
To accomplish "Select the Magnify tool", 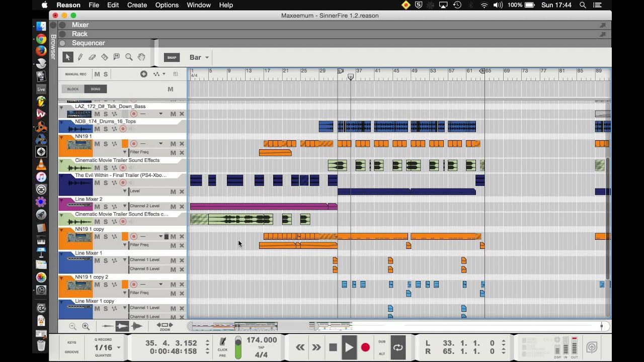I will (129, 57).
